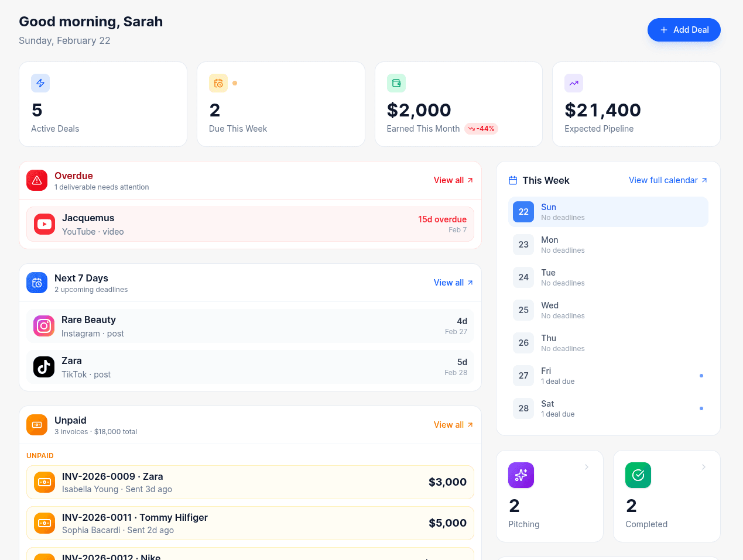
Task: Expand the Completed card via its chevron
Action: [704, 467]
